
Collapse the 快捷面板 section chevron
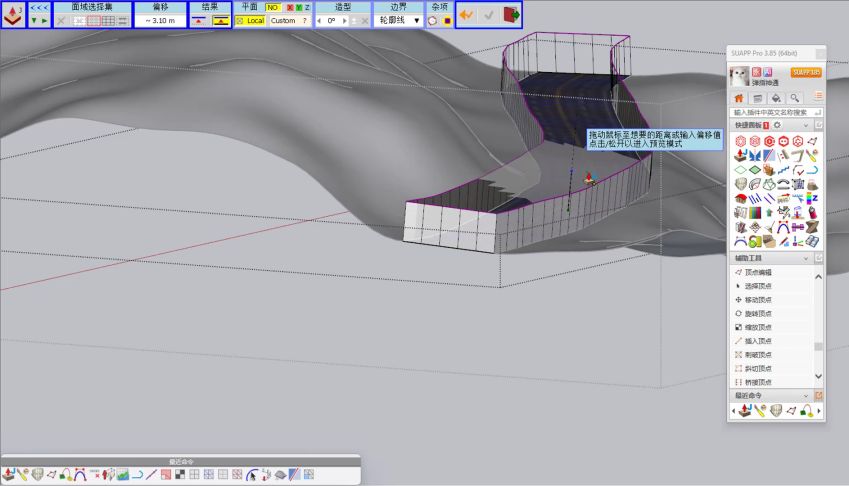coord(806,125)
